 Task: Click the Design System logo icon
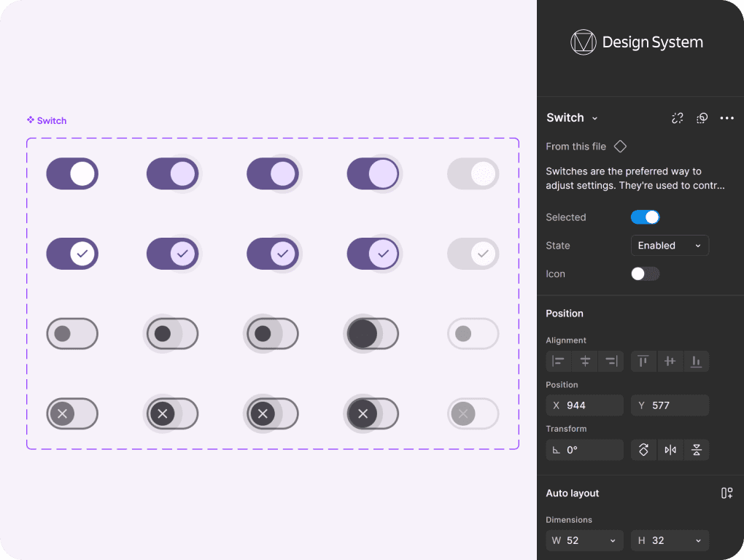click(x=583, y=42)
